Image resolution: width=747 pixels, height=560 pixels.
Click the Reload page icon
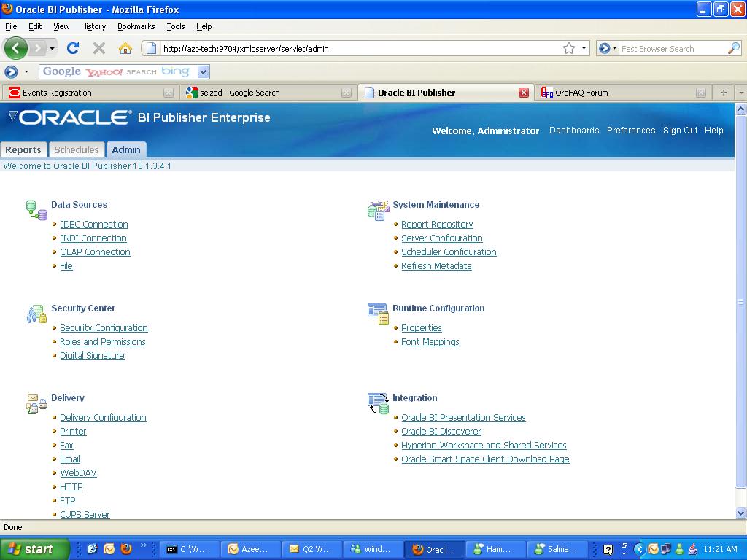click(x=73, y=48)
